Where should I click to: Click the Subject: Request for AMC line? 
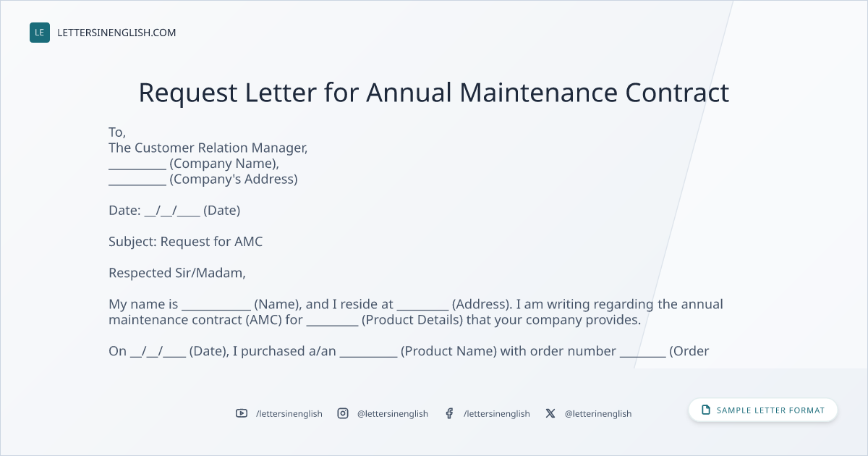(x=186, y=242)
